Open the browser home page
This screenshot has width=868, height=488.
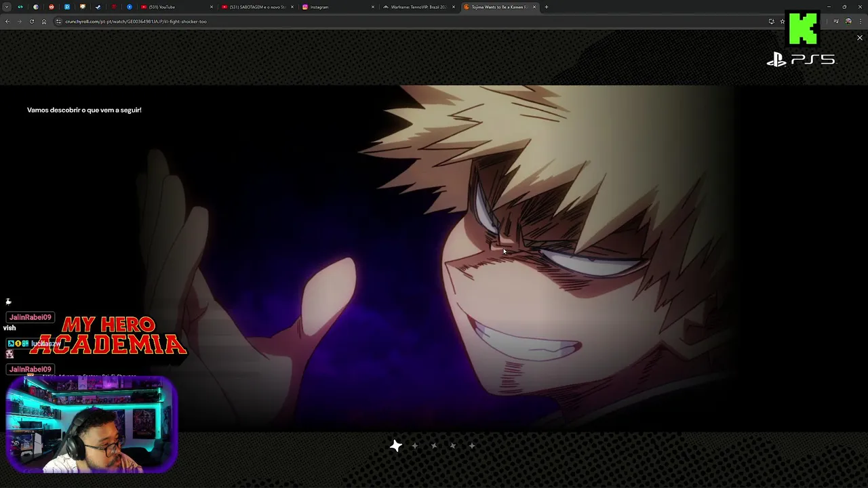[44, 21]
